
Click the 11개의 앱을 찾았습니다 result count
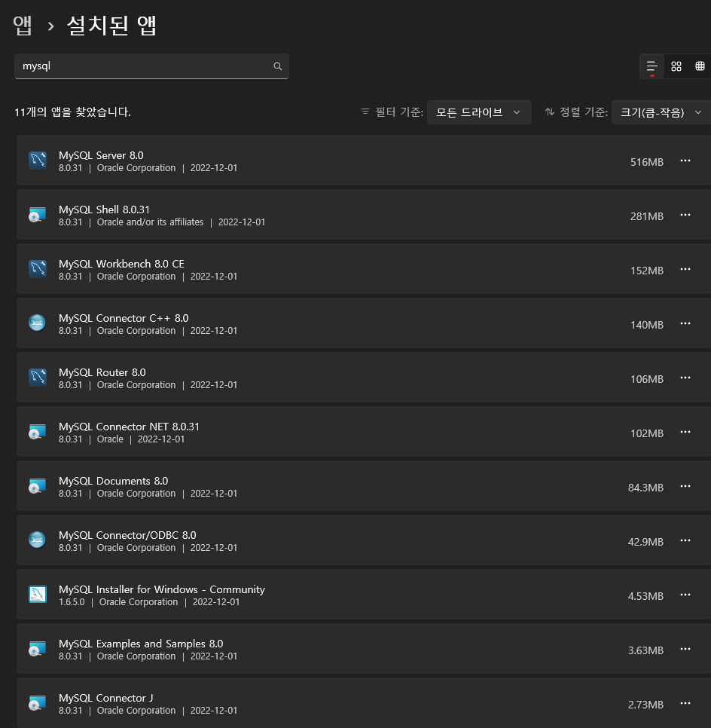point(72,112)
